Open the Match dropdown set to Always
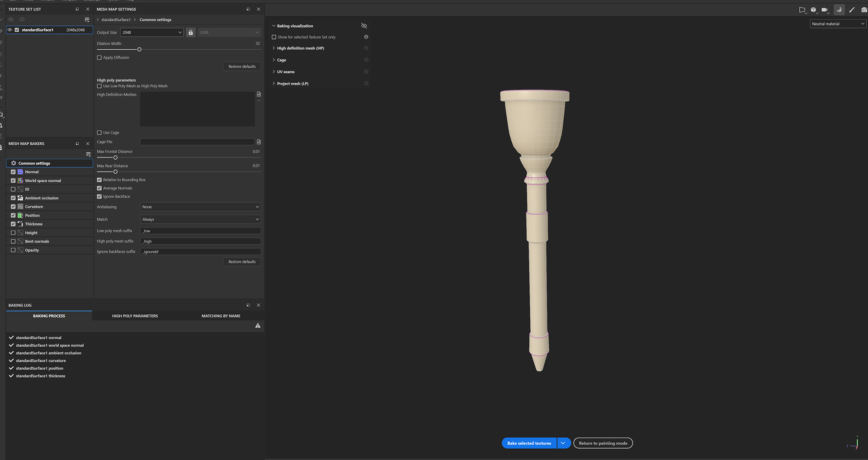 pyautogui.click(x=200, y=219)
